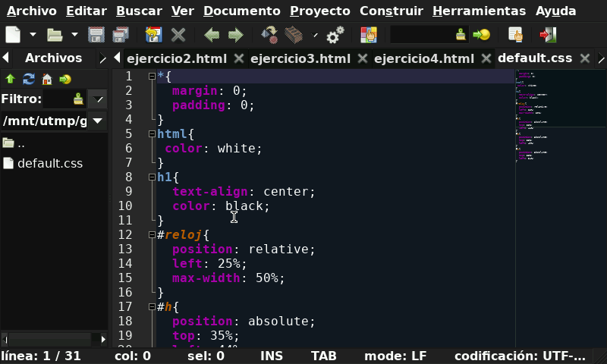
Task: Open the Documento menu
Action: pyautogui.click(x=242, y=11)
